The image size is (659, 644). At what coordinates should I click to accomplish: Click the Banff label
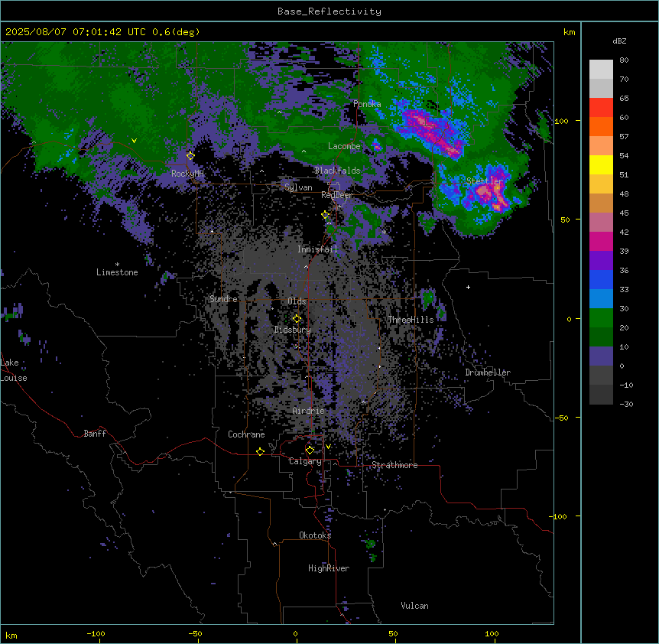[x=95, y=434]
